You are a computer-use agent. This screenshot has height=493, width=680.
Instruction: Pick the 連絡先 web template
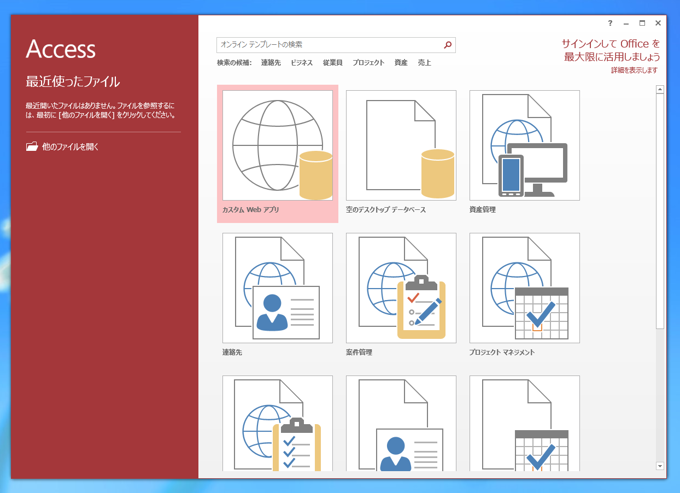[278, 288]
